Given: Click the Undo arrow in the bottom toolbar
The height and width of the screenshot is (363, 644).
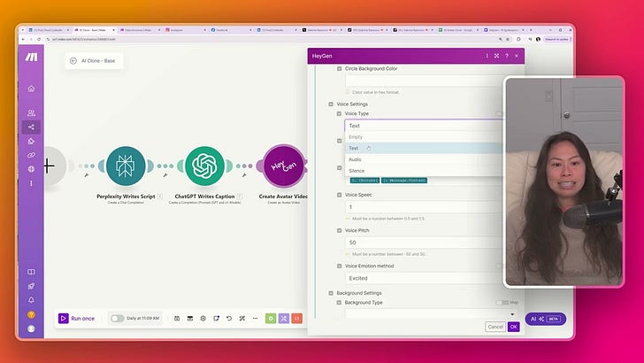Looking at the screenshot, I should coord(229,318).
